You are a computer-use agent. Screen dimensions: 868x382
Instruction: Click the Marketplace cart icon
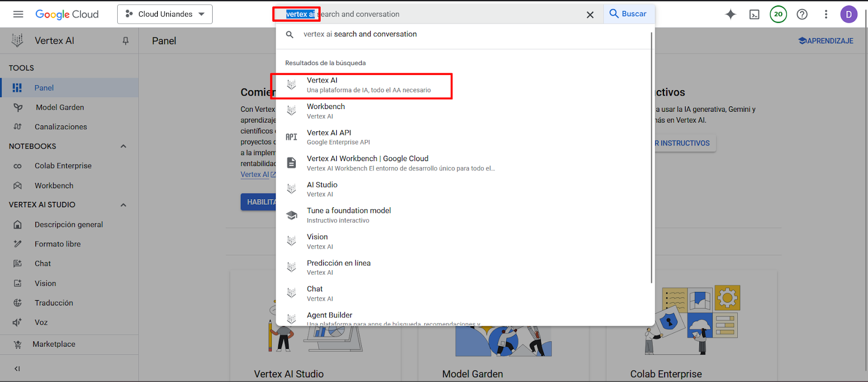click(x=17, y=344)
